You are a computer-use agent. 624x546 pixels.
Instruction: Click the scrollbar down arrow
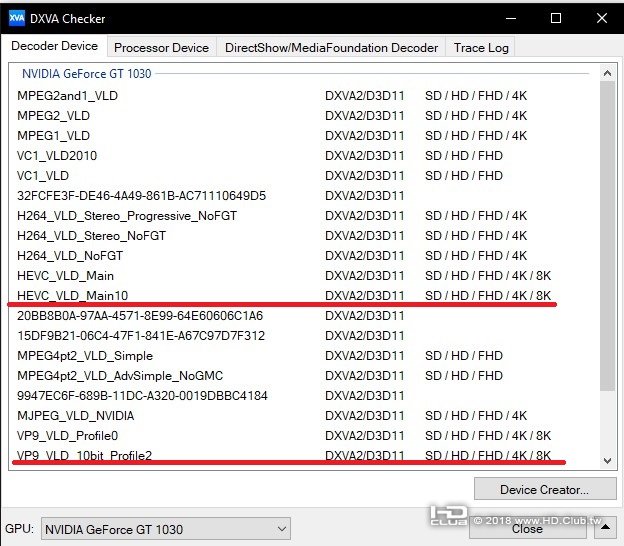(x=607, y=461)
